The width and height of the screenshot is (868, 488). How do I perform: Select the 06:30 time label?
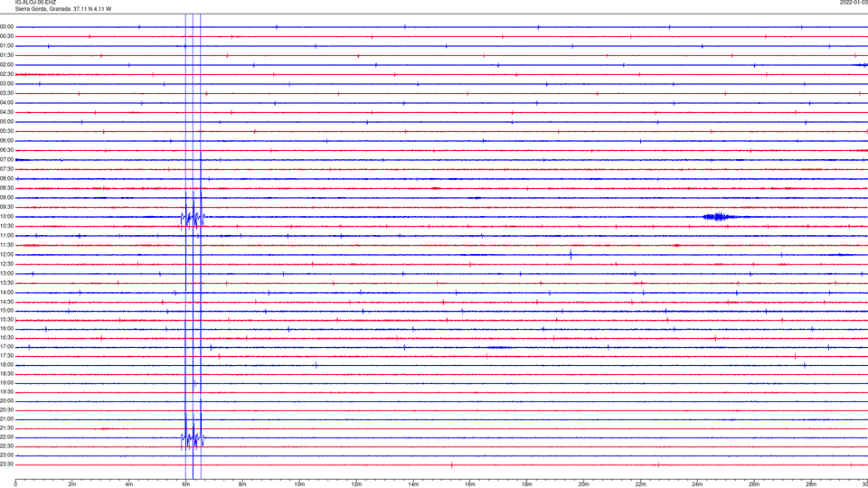tap(7, 150)
